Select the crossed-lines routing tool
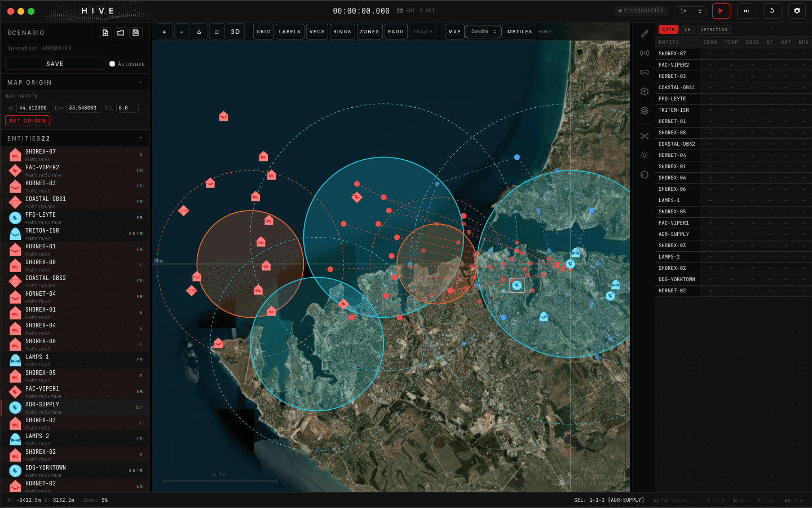Viewport: 812px width, 508px height. pyautogui.click(x=645, y=136)
